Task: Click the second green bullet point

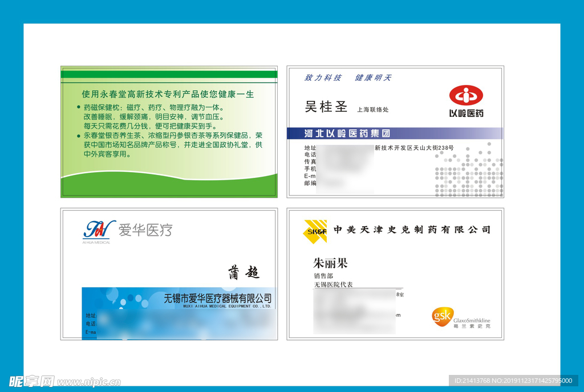Action: [x=79, y=136]
